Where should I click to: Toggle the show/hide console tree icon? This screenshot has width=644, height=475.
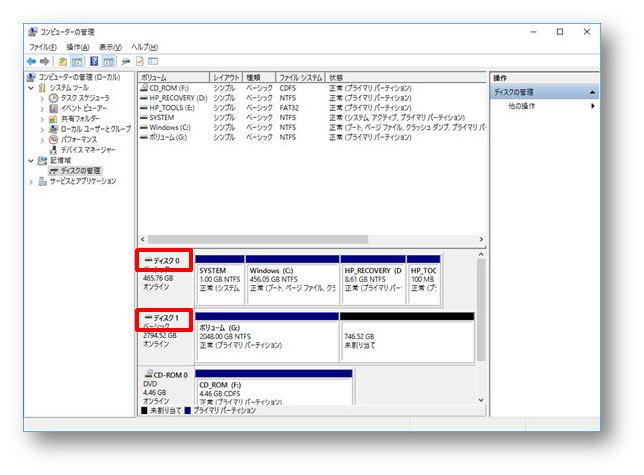point(77,62)
